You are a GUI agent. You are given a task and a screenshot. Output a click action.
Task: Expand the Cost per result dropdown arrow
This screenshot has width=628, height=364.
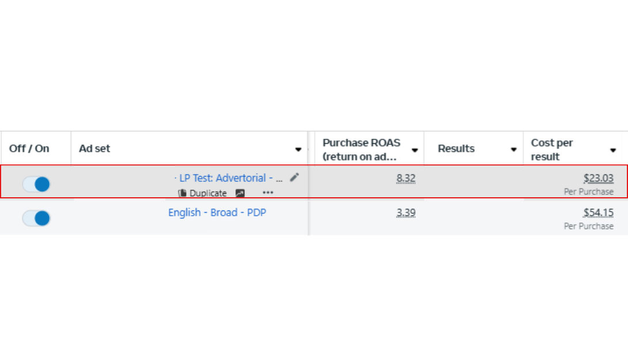[x=613, y=150]
